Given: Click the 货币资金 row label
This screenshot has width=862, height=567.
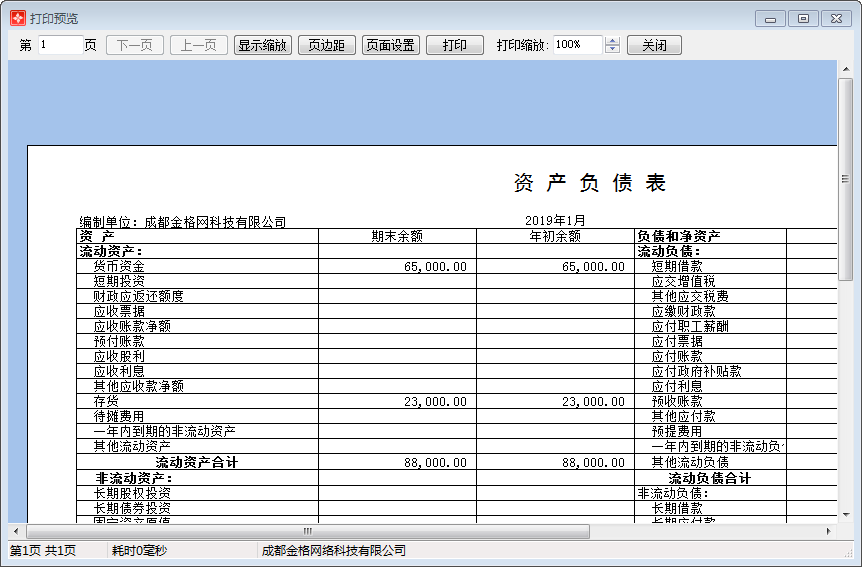Looking at the screenshot, I should [x=119, y=267].
